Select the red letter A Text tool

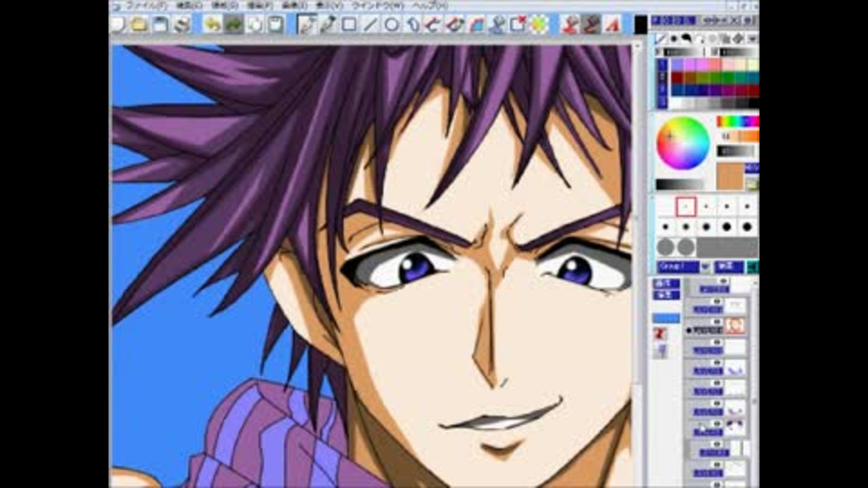[612, 24]
